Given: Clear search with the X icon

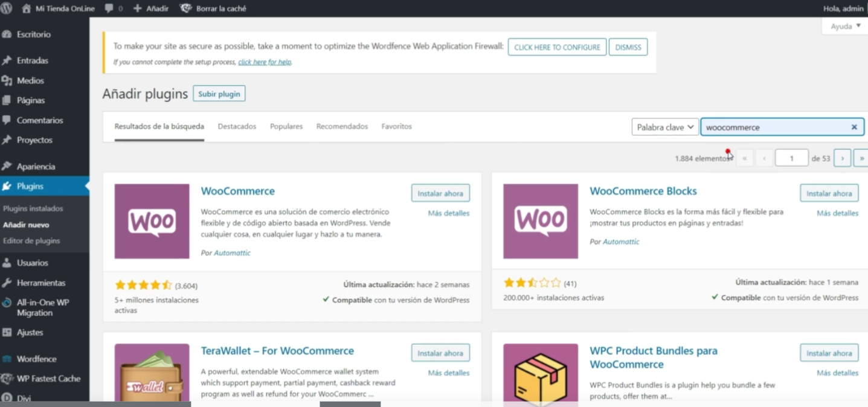Looking at the screenshot, I should pos(854,127).
